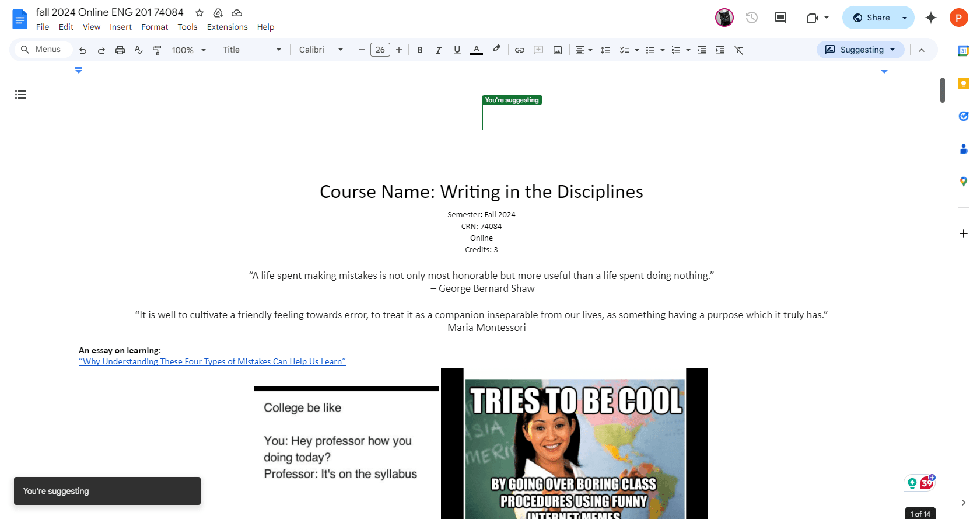Screen dimensions: 980x519
Task: Open the File menu
Action: point(43,27)
